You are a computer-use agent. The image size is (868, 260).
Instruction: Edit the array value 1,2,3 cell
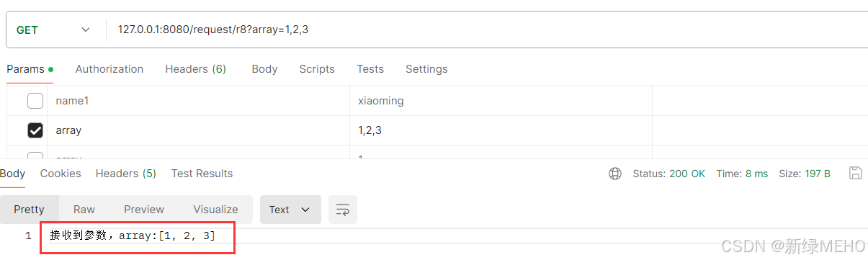coord(501,130)
